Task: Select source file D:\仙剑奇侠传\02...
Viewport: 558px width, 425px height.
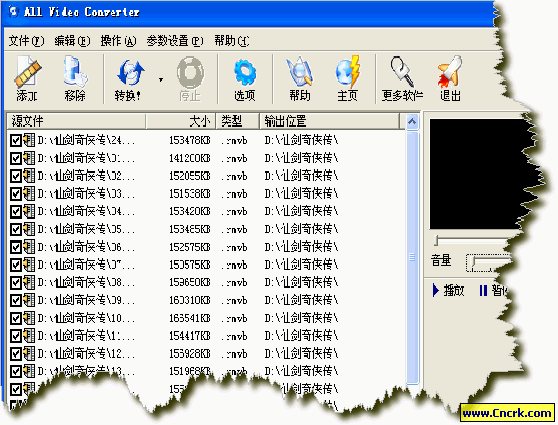Action: coord(86,176)
